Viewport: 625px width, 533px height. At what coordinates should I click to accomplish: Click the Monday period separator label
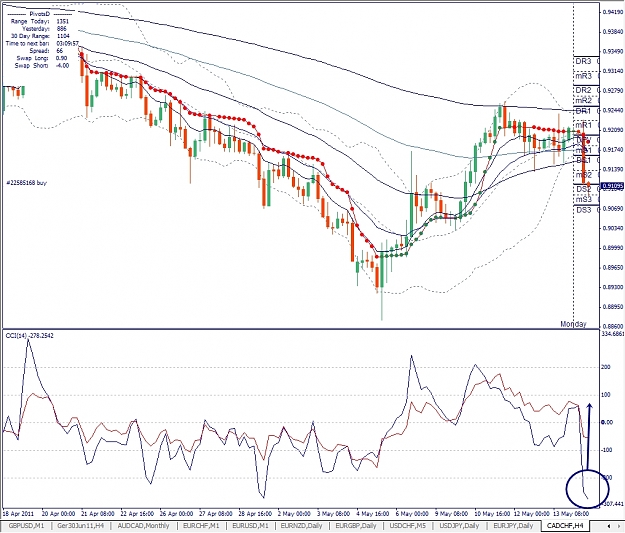click(x=573, y=324)
